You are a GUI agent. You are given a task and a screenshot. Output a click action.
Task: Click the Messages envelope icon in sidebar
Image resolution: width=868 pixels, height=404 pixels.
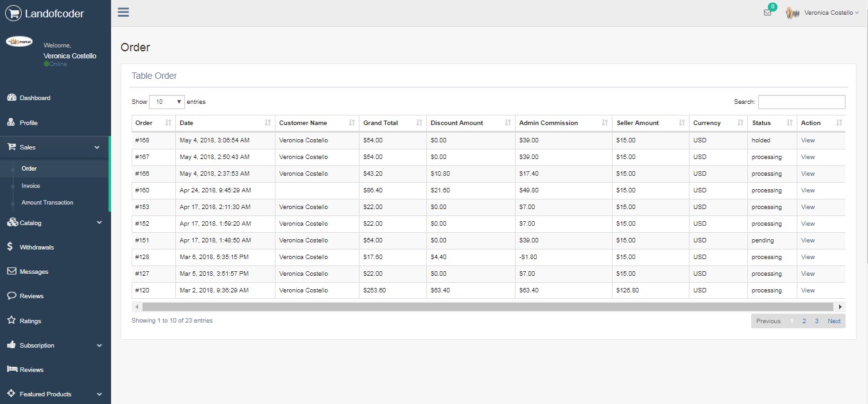point(11,271)
